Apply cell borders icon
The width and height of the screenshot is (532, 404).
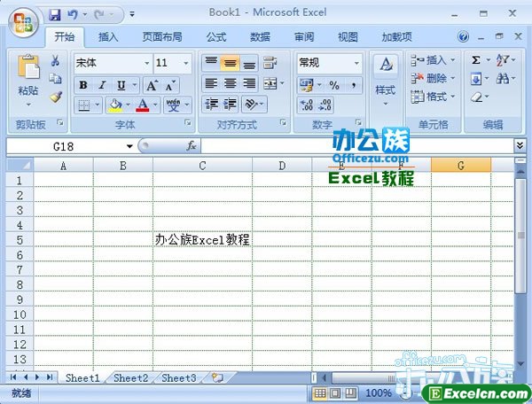(x=84, y=105)
